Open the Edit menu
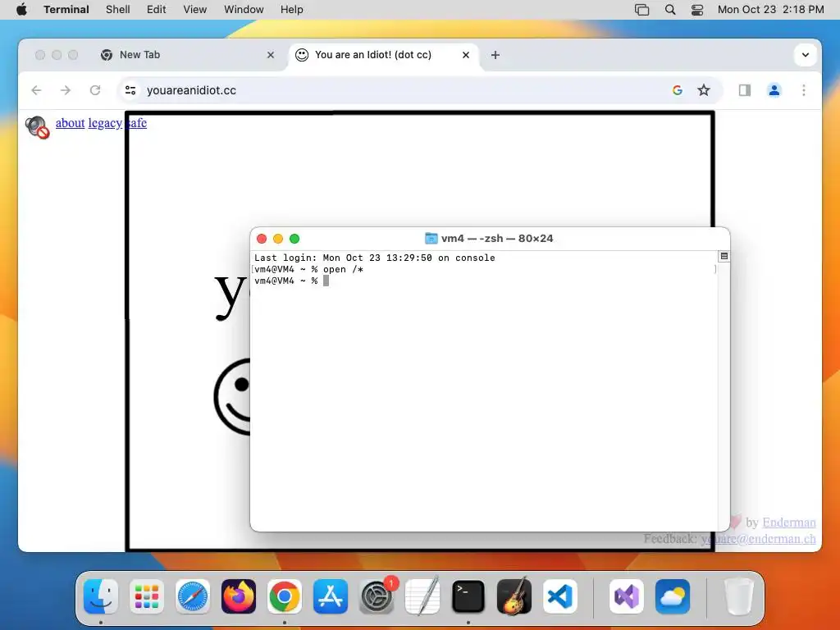This screenshot has width=840, height=630. 157,10
